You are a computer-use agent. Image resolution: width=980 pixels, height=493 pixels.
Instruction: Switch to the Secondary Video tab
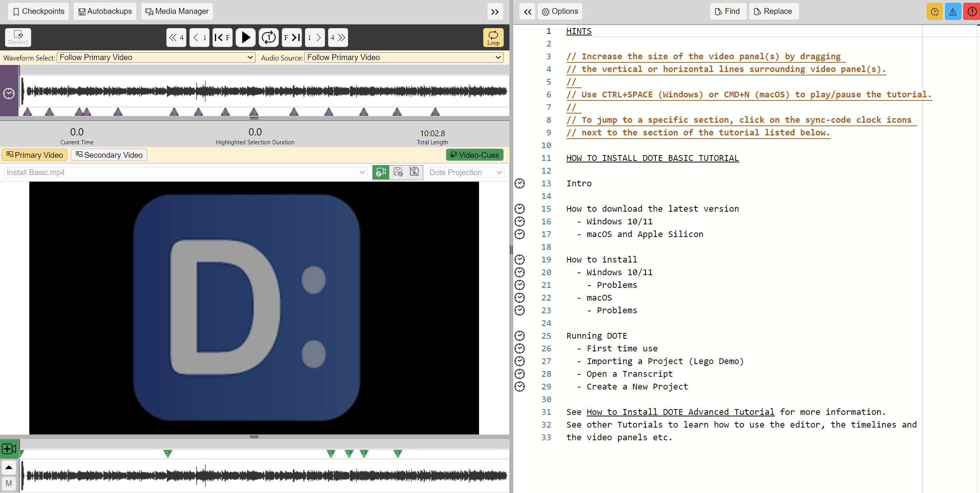109,155
